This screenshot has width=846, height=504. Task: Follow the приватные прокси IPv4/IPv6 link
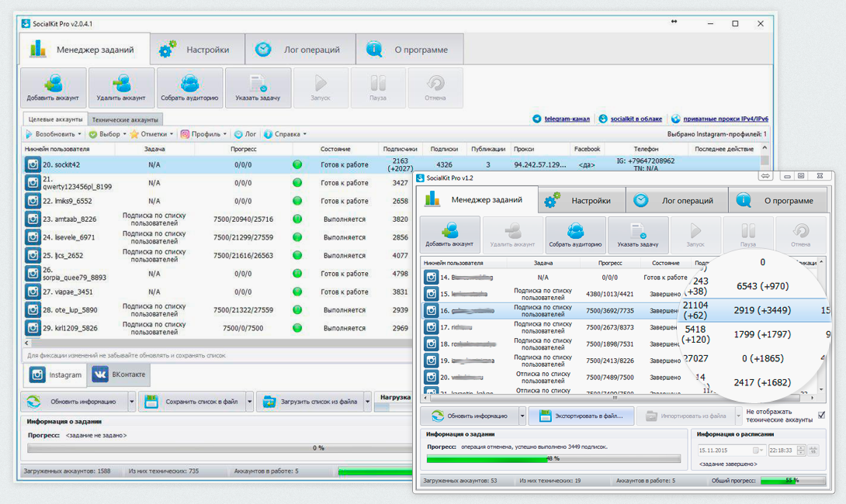pyautogui.click(x=726, y=119)
